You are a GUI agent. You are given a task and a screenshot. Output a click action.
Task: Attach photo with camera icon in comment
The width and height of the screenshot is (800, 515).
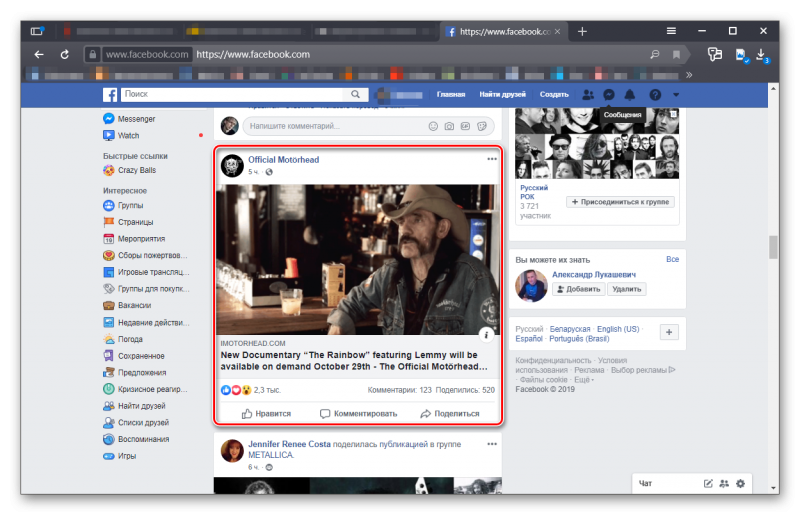click(x=449, y=126)
